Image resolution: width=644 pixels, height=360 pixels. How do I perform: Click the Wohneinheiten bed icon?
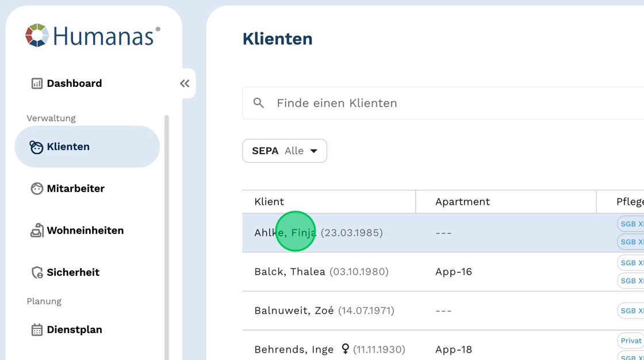37,231
